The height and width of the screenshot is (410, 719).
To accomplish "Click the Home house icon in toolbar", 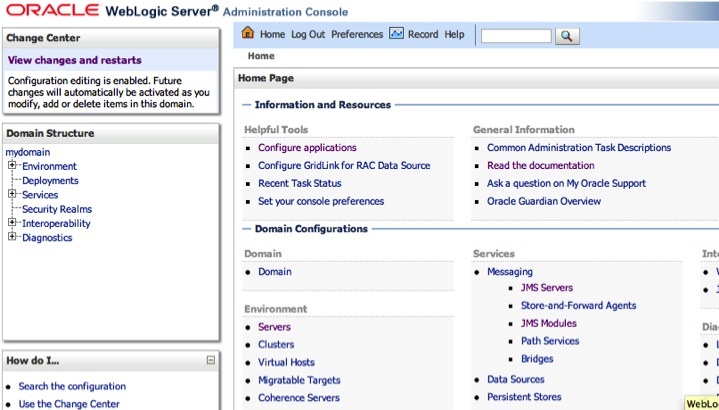I will click(248, 34).
